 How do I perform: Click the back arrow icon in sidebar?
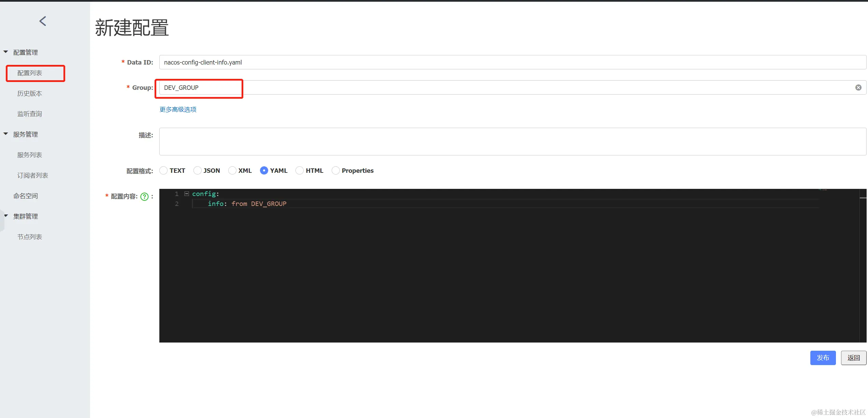click(43, 21)
